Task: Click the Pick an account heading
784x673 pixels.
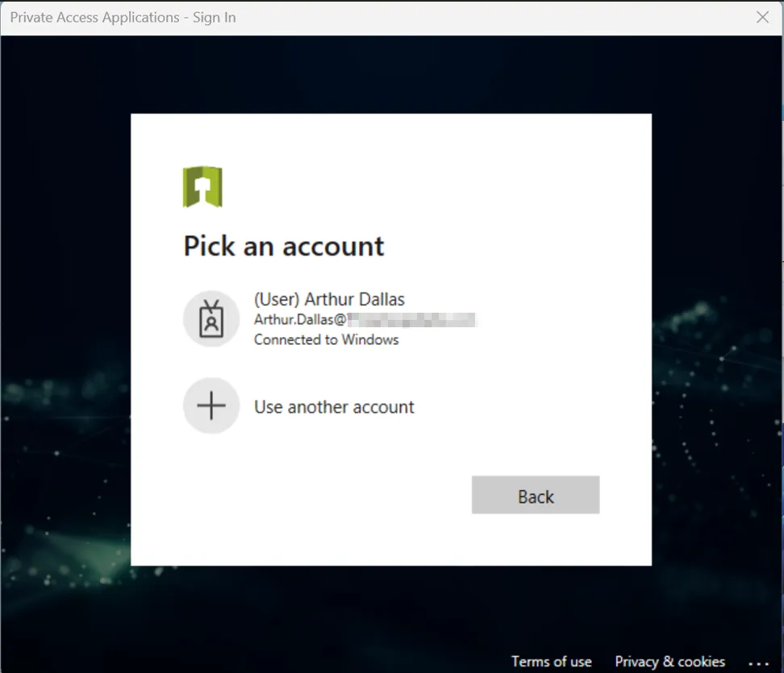Action: [x=283, y=246]
